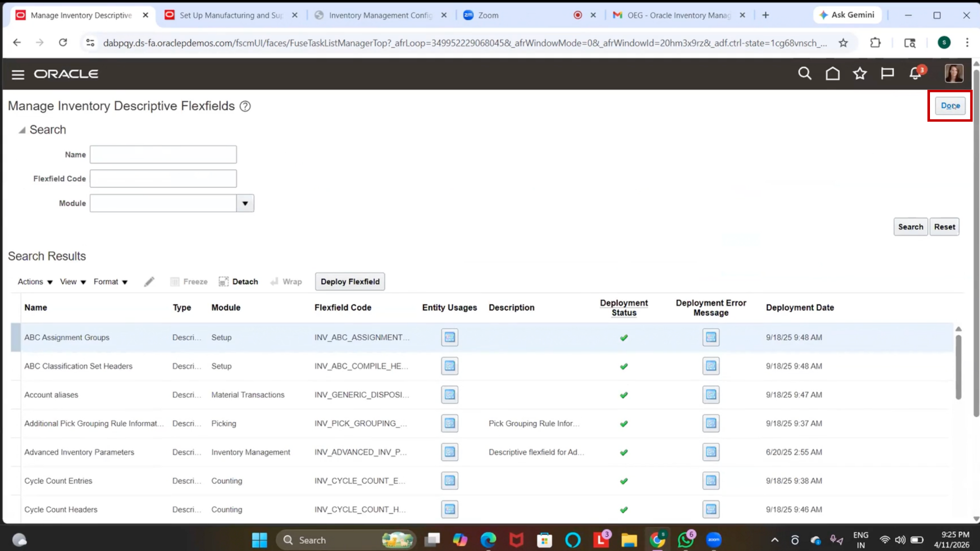Switch to Inventory Management Config tab
Viewport: 980px width, 551px height.
click(x=380, y=15)
